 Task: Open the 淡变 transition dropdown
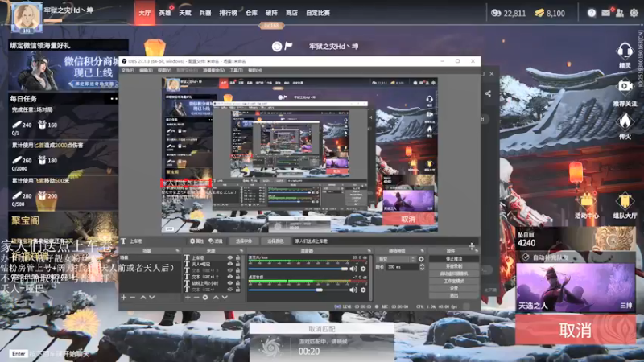396,259
